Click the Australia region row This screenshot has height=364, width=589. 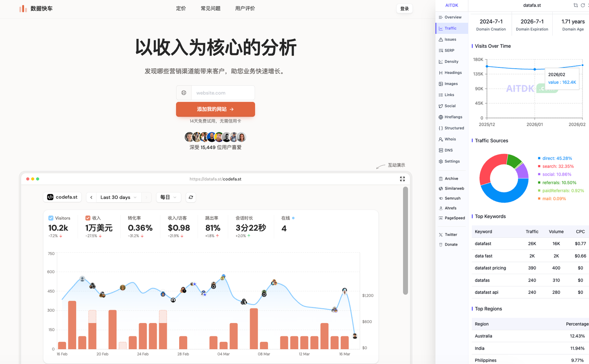(x=530, y=336)
